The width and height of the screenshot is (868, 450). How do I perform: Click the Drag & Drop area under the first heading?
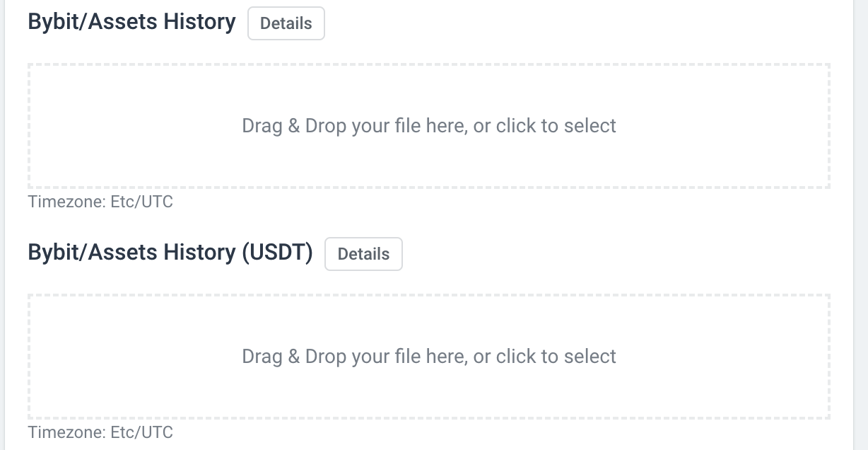430,126
